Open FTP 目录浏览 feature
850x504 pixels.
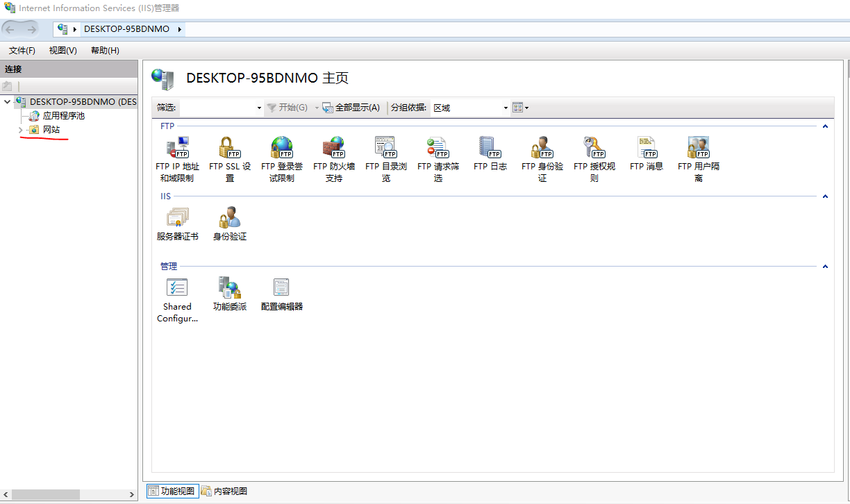[x=386, y=159]
